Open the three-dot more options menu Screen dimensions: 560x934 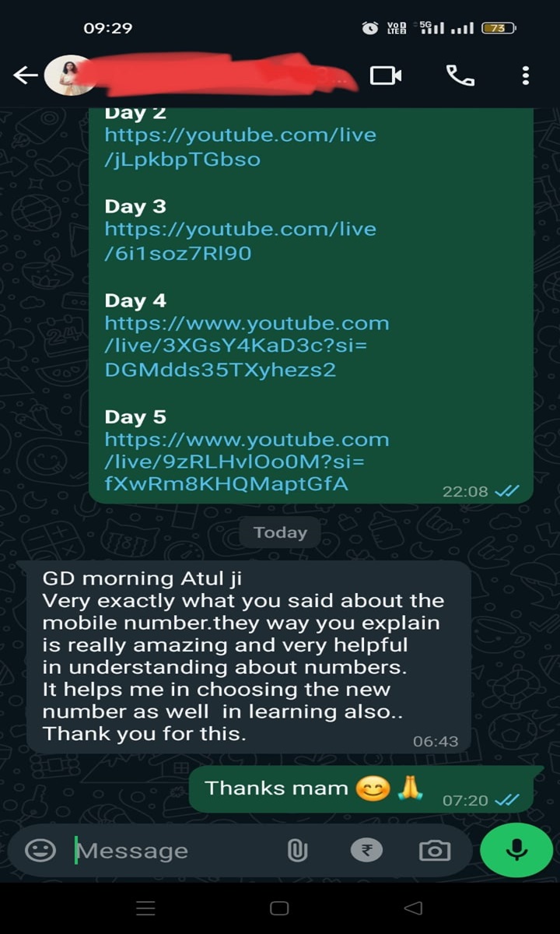tap(526, 75)
